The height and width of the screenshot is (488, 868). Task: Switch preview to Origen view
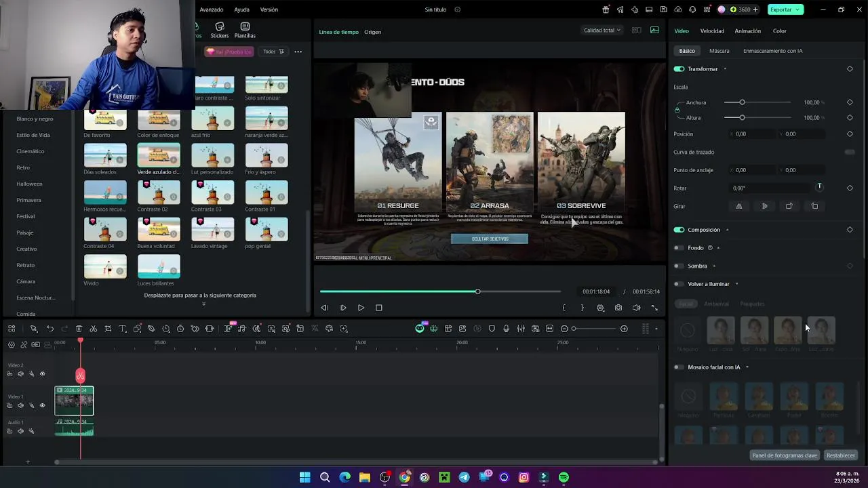pyautogui.click(x=372, y=32)
